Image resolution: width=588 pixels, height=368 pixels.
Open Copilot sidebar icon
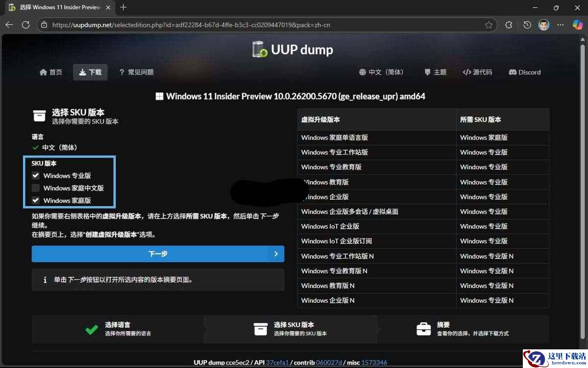[578, 25]
